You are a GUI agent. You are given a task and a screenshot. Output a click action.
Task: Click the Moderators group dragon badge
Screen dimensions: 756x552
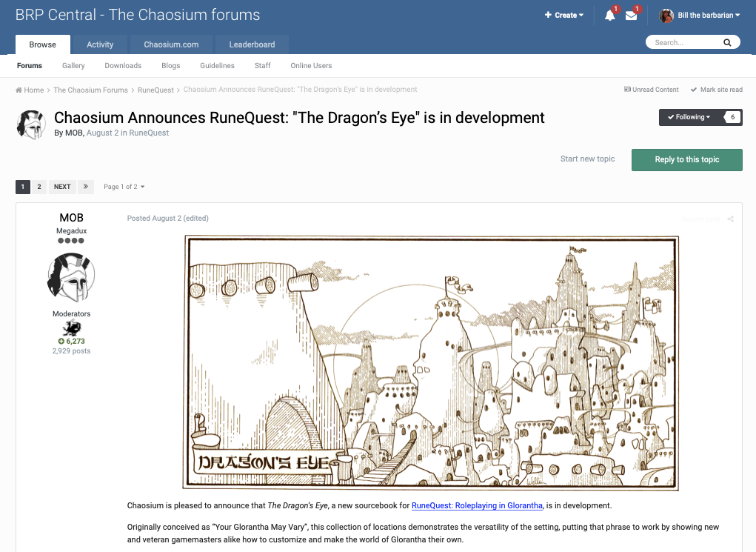click(x=71, y=328)
